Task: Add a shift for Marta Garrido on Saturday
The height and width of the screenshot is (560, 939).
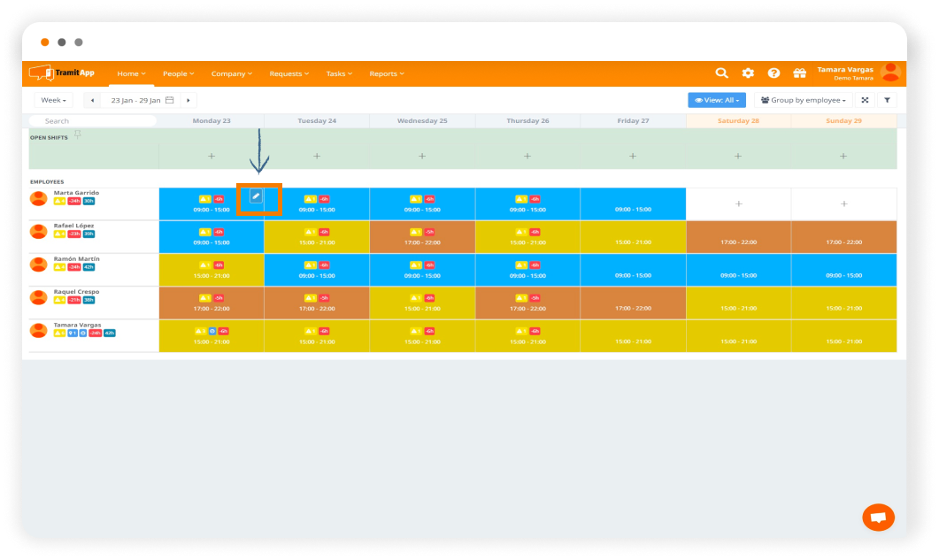Action: pyautogui.click(x=739, y=204)
